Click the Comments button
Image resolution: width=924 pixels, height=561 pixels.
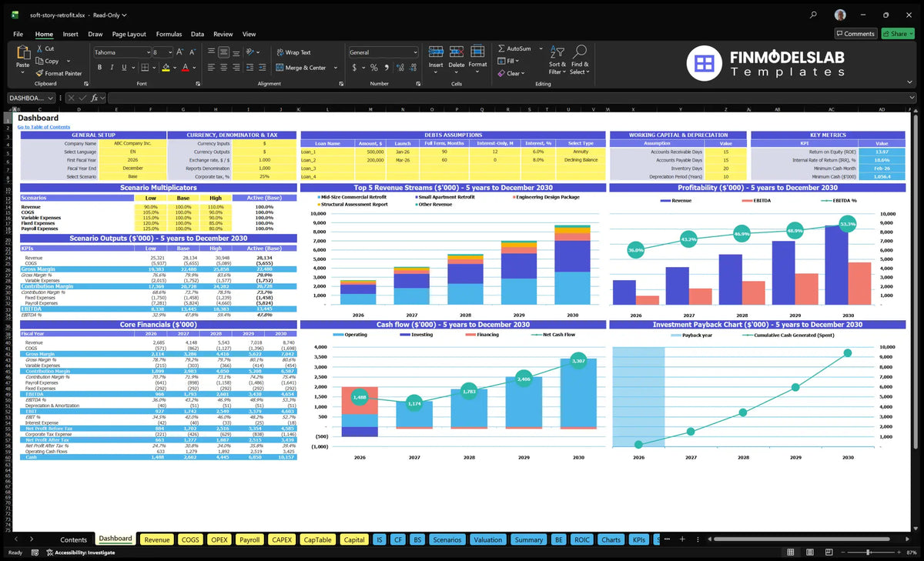(855, 34)
